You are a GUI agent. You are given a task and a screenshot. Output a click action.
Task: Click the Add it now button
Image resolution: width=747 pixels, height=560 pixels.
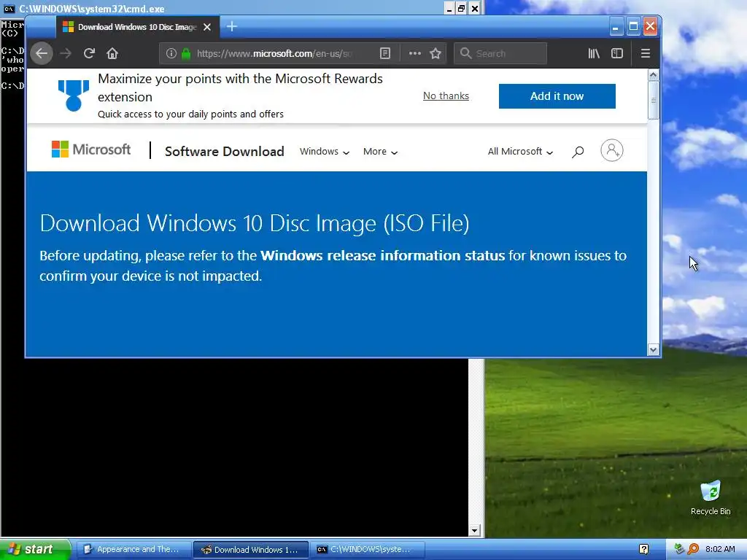(x=557, y=96)
